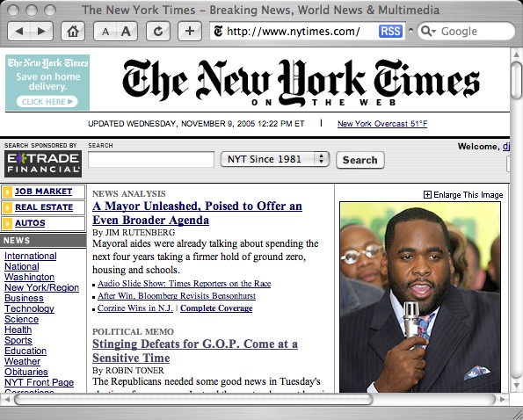The image size is (523, 420).
Task: Click the yellow arrow icon beside REAL ESTATE
Action: click(7, 207)
